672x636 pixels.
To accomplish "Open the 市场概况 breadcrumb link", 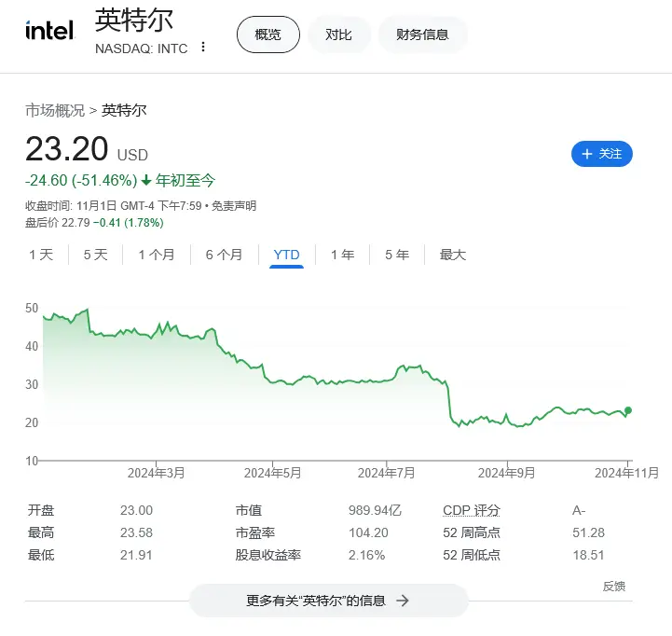I will (x=55, y=110).
